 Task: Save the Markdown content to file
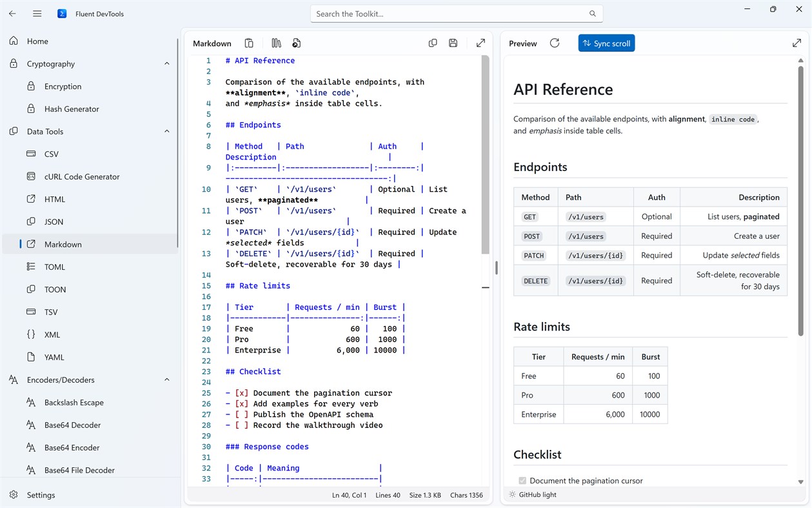453,43
